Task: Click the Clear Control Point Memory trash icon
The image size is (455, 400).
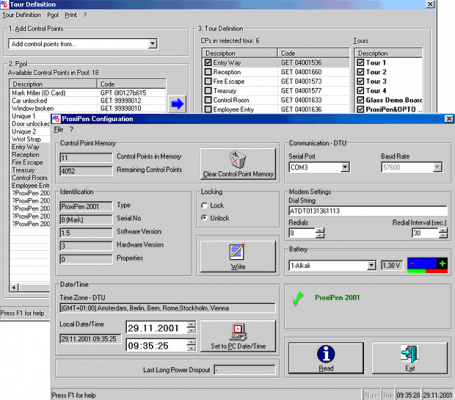Action: (x=237, y=160)
